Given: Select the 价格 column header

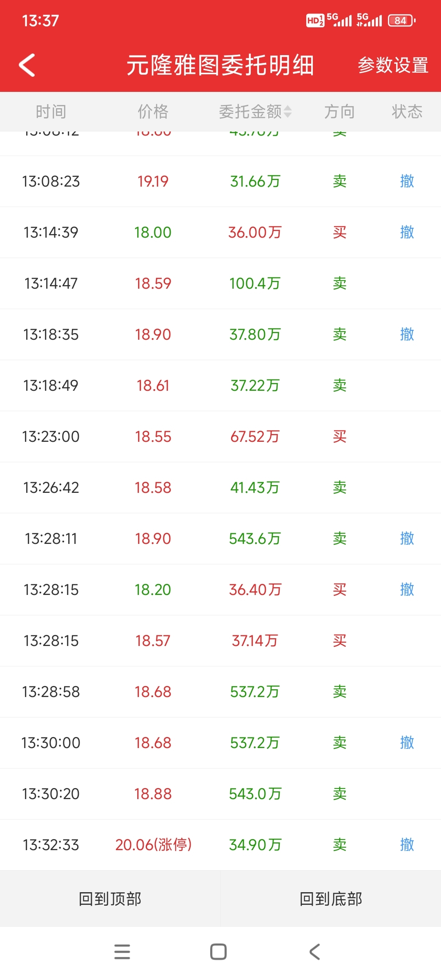Looking at the screenshot, I should (153, 111).
